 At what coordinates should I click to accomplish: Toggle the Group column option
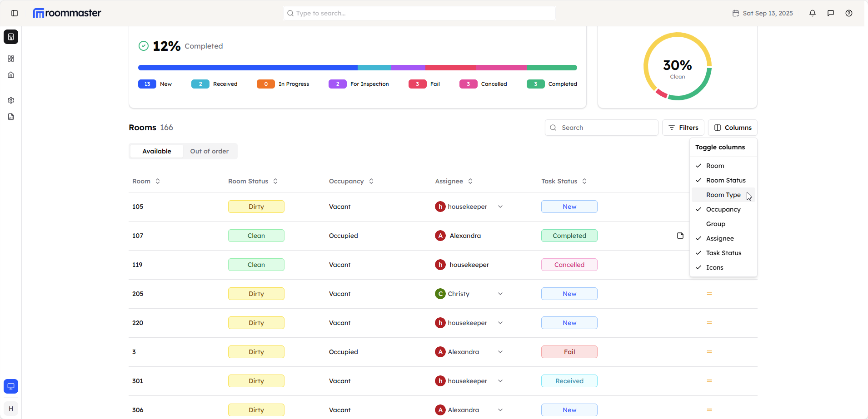click(716, 224)
